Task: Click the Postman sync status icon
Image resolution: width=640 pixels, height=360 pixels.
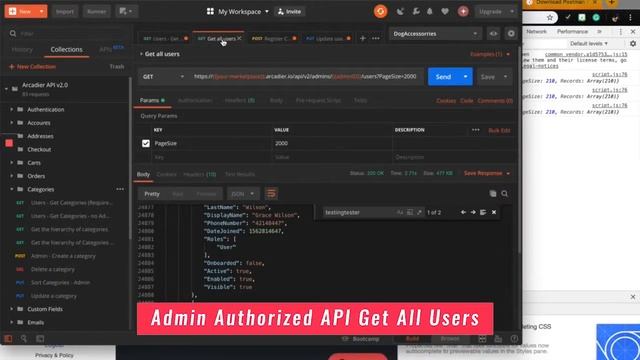Action: [x=380, y=11]
